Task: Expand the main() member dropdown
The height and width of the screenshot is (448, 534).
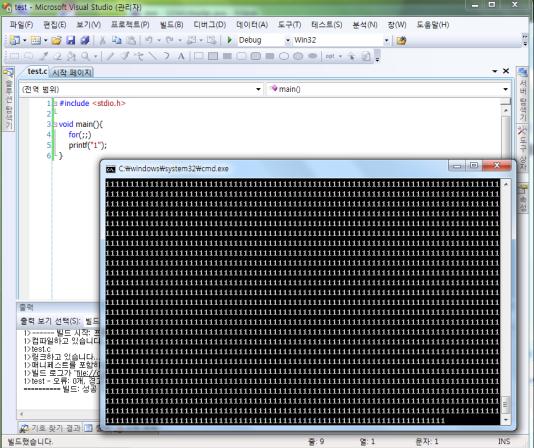Action: coord(505,89)
